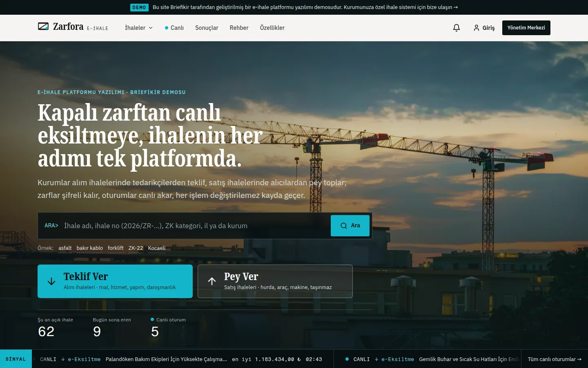Click the 1.183.434,00 ₺ best price
The width and height of the screenshot is (588, 368).
click(x=278, y=359)
